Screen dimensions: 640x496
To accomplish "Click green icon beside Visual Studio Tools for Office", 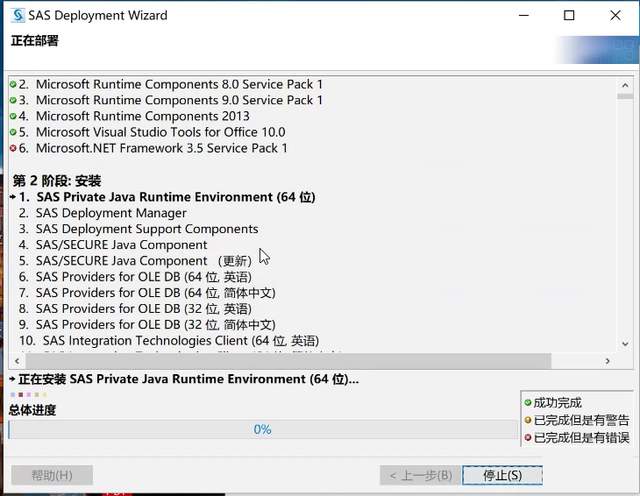I will pos(13,132).
